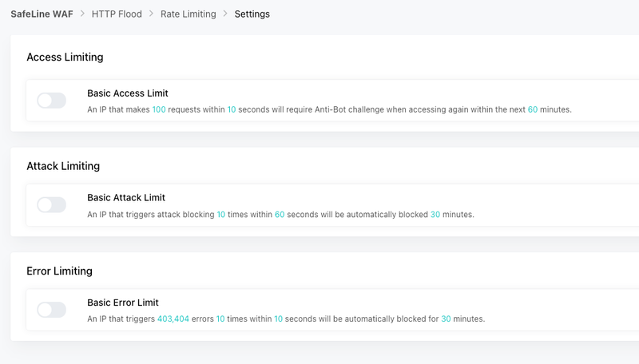Turn on the Basic Attack Limit switch
The height and width of the screenshot is (364, 639).
pos(51,205)
